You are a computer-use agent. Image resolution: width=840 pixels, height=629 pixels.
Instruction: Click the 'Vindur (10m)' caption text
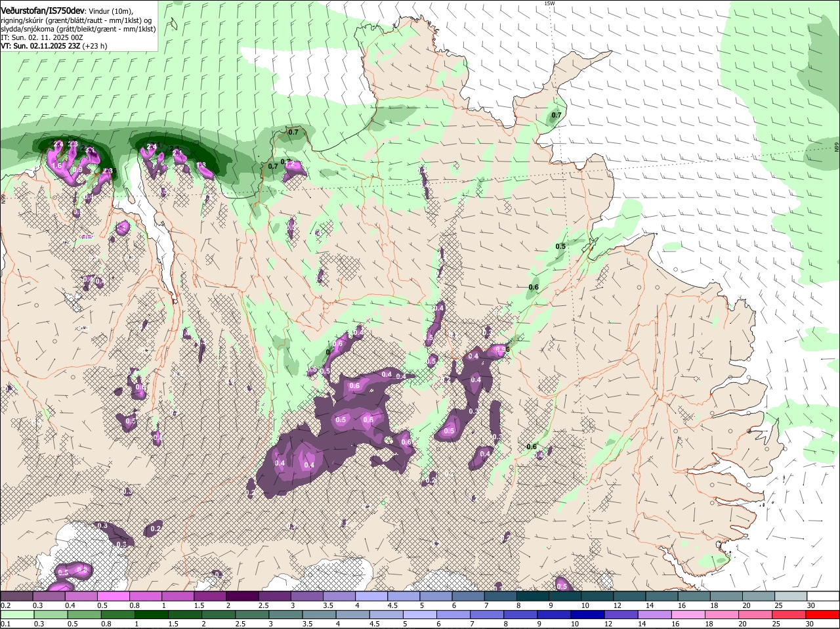tap(110, 11)
